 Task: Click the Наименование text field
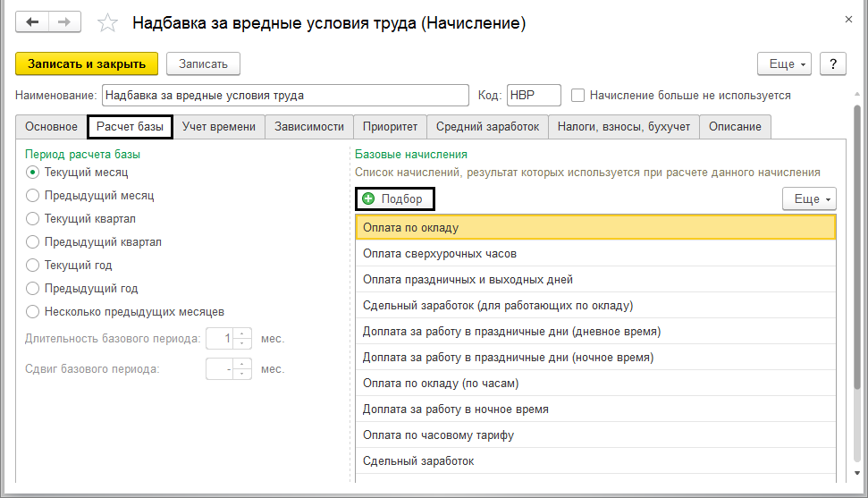point(285,95)
